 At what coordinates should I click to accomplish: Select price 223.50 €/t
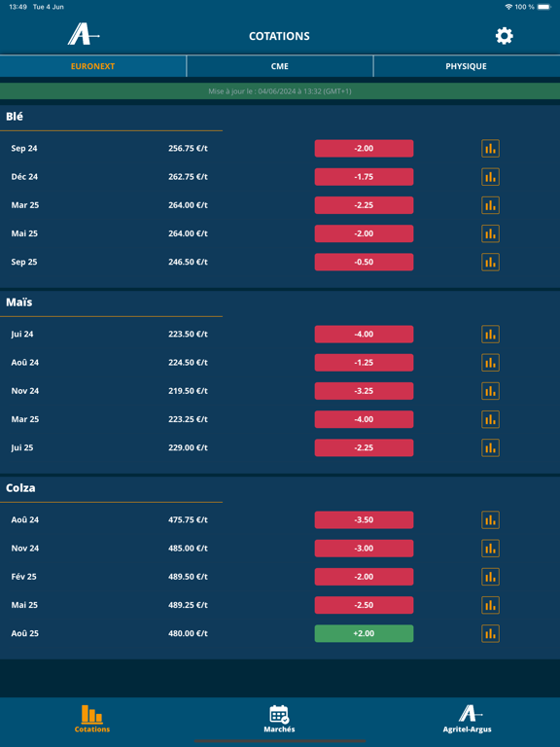[x=188, y=334]
